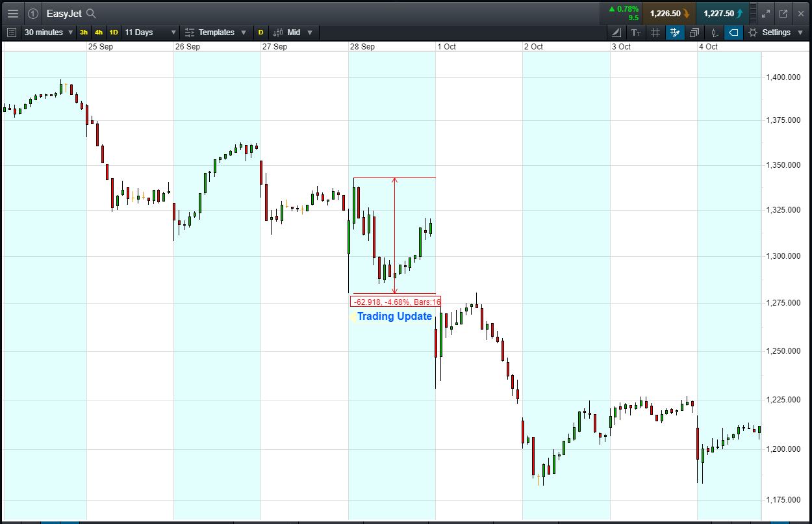Screen dimensions: 812x524
Task: Click the candlestick chart type icon
Action: 278,32
